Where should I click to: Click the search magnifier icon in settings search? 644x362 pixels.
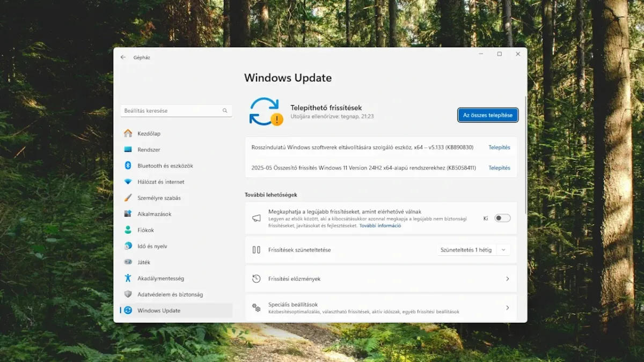coord(225,110)
